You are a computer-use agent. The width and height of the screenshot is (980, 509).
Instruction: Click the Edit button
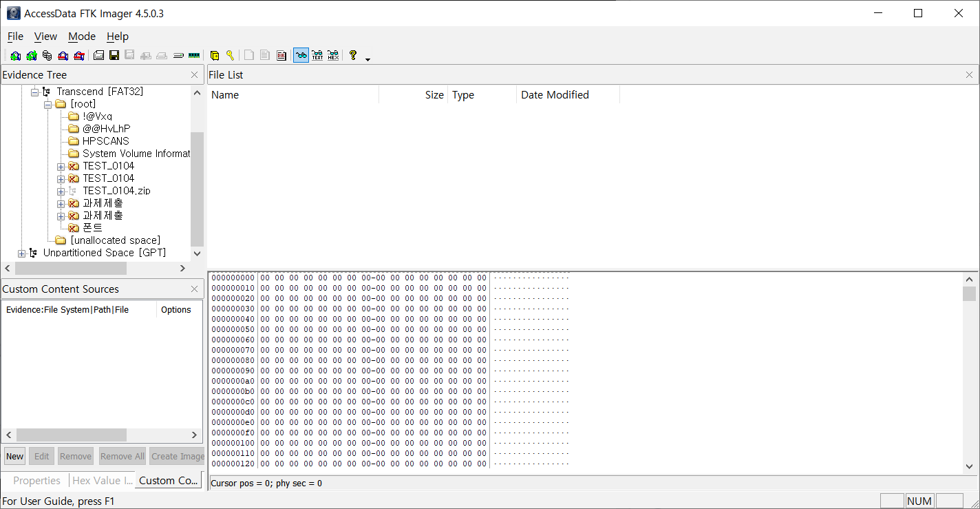pos(42,456)
